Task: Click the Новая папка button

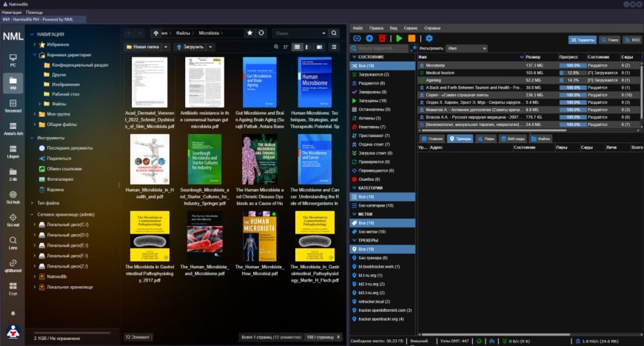Action: coord(143,47)
